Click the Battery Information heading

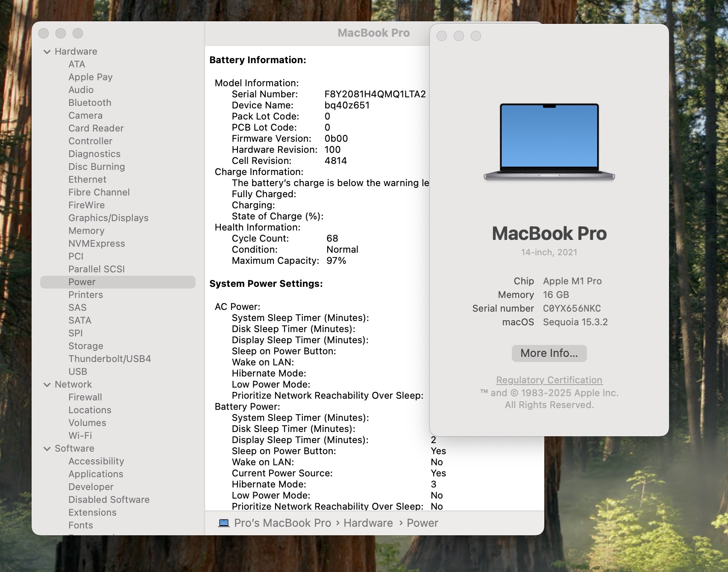(x=258, y=60)
